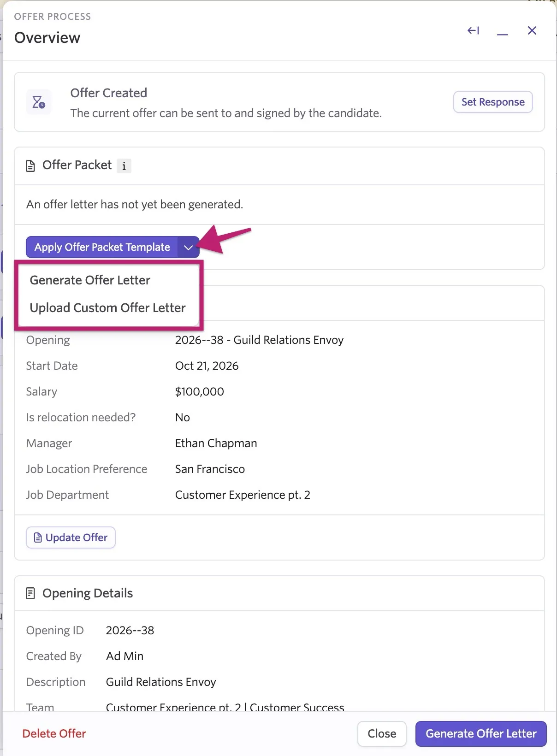Screen dimensions: 557x756
Task: Choose Upload Custom Offer Letter menu option
Action: tap(107, 308)
